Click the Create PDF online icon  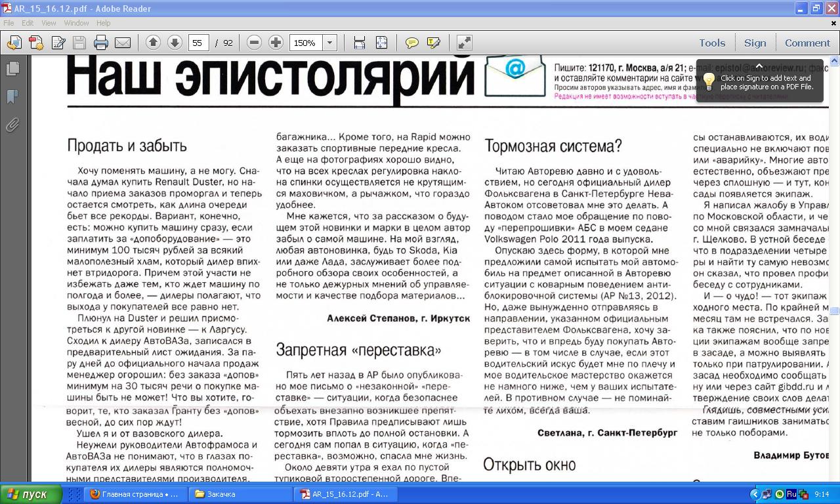[x=36, y=43]
